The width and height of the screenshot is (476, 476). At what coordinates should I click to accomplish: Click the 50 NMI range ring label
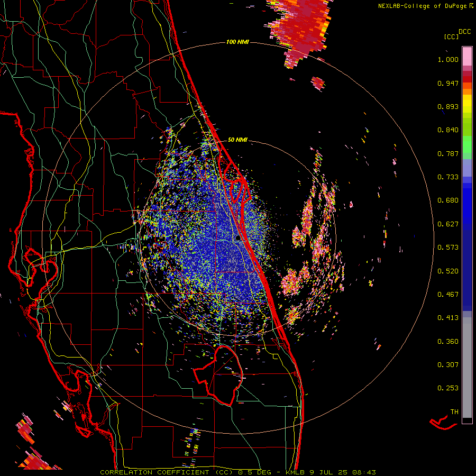[237, 140]
